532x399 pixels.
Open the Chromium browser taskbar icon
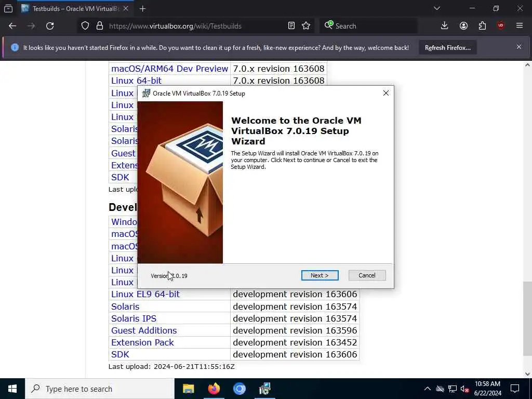(x=239, y=389)
